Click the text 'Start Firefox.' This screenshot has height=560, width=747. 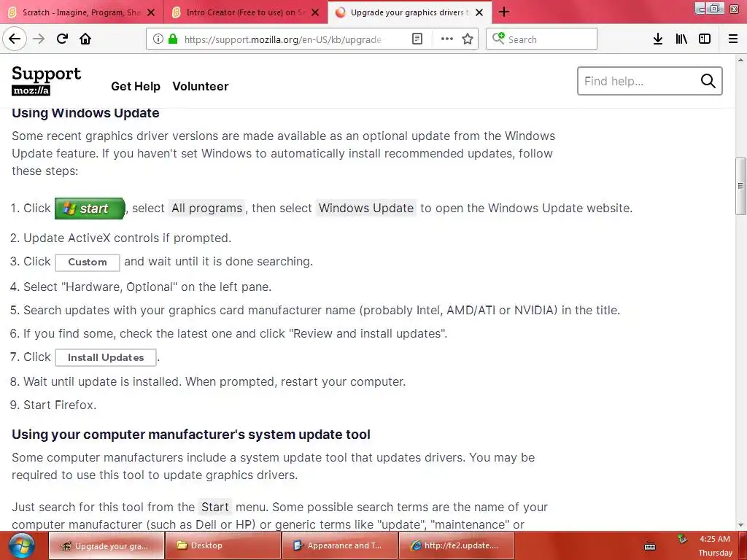tap(60, 405)
